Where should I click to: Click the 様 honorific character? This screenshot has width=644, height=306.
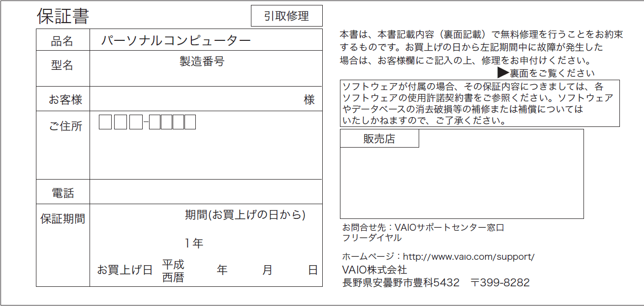coord(309,100)
